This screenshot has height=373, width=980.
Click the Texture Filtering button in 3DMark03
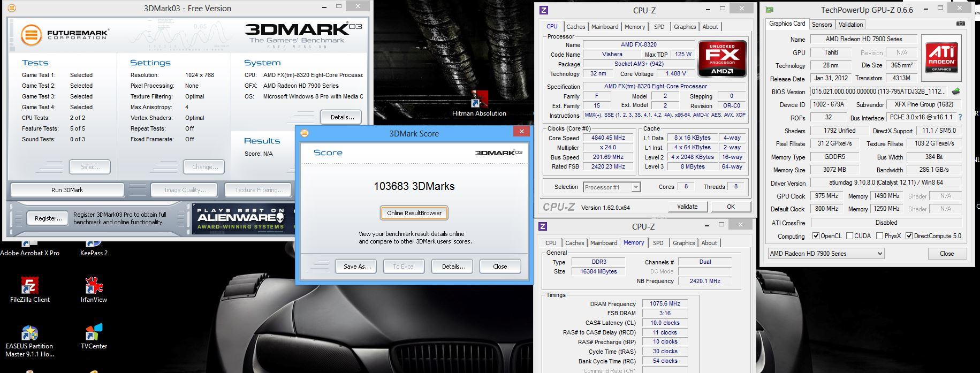259,190
